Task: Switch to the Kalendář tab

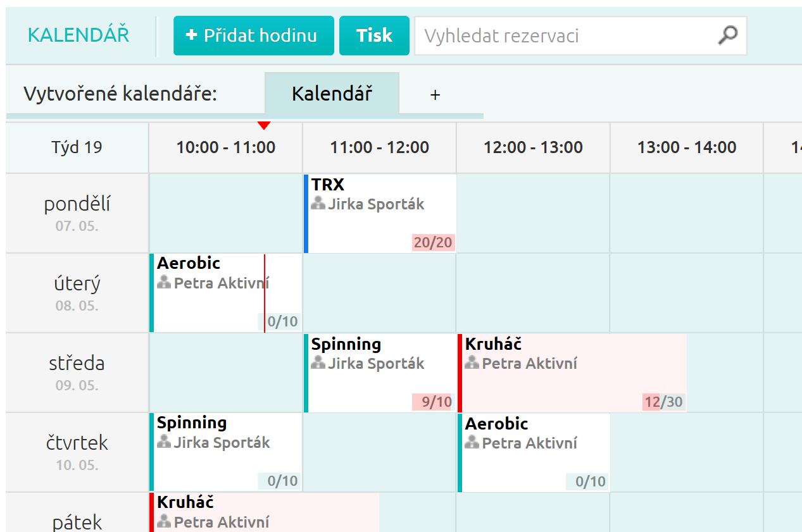Action: [x=332, y=93]
